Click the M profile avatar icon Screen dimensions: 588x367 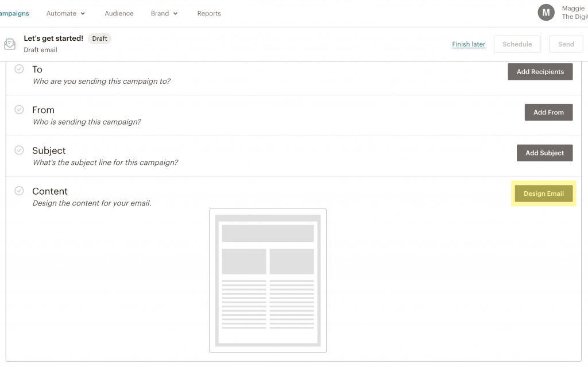coord(546,13)
